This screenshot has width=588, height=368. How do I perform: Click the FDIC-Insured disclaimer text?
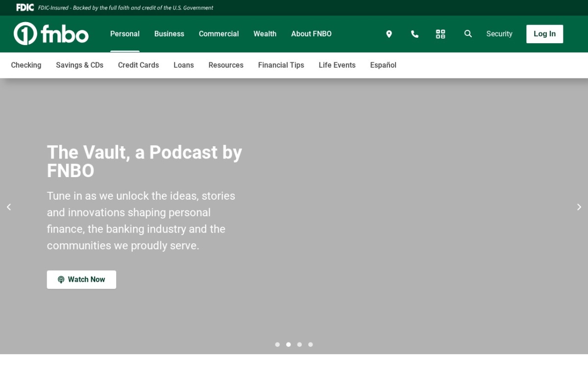pyautogui.click(x=125, y=8)
